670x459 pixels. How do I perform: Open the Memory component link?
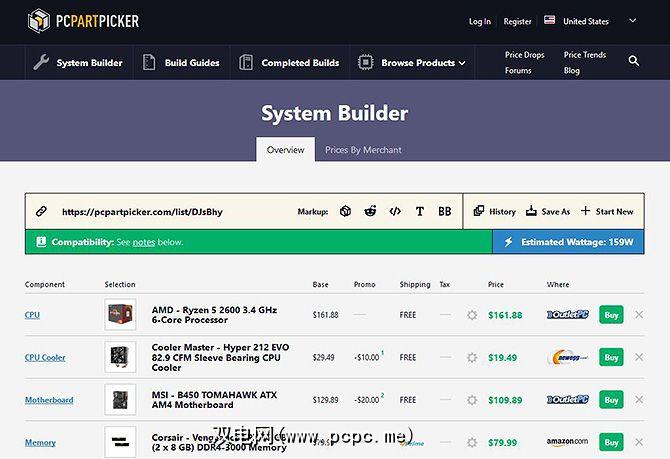click(40, 443)
